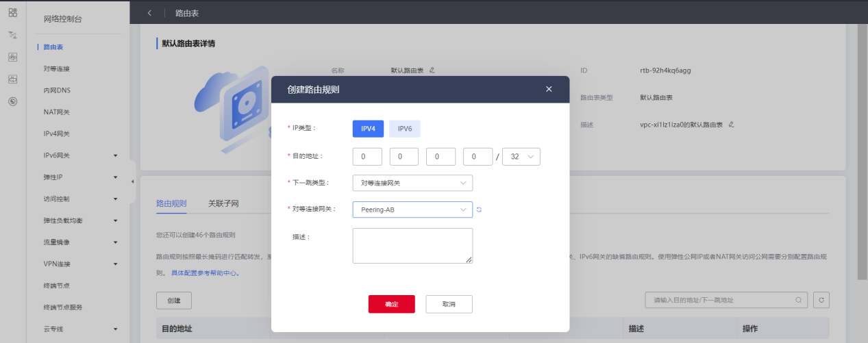Expand the 弹性负载均衡 menu
This screenshot has height=343, width=868.
coord(116,220)
